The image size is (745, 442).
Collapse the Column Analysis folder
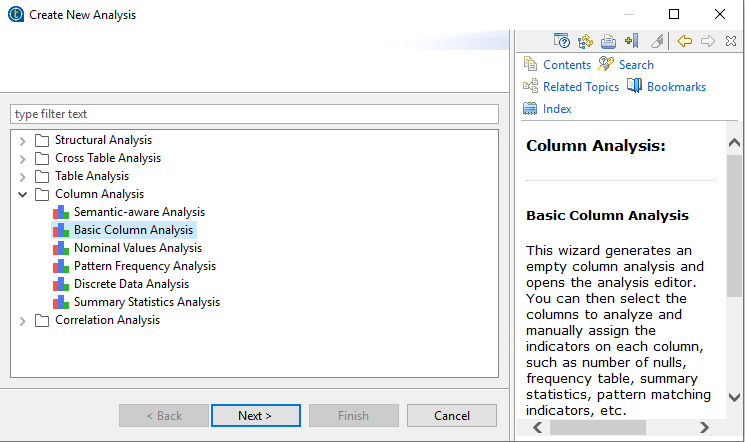click(x=23, y=194)
